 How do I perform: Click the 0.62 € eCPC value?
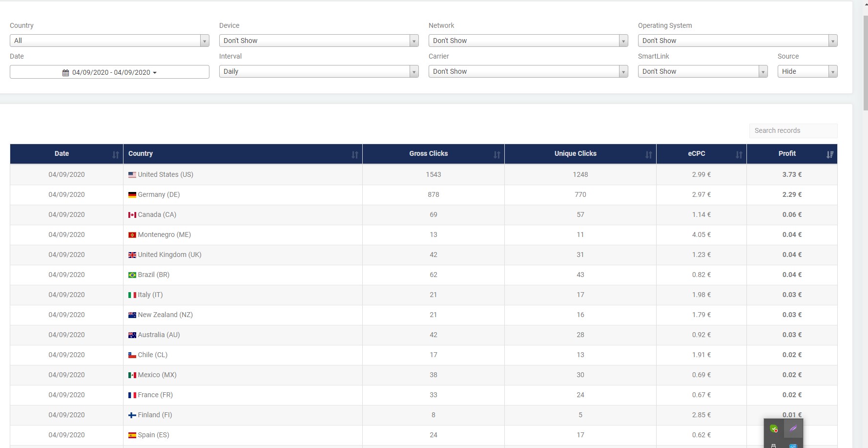[x=702, y=435]
